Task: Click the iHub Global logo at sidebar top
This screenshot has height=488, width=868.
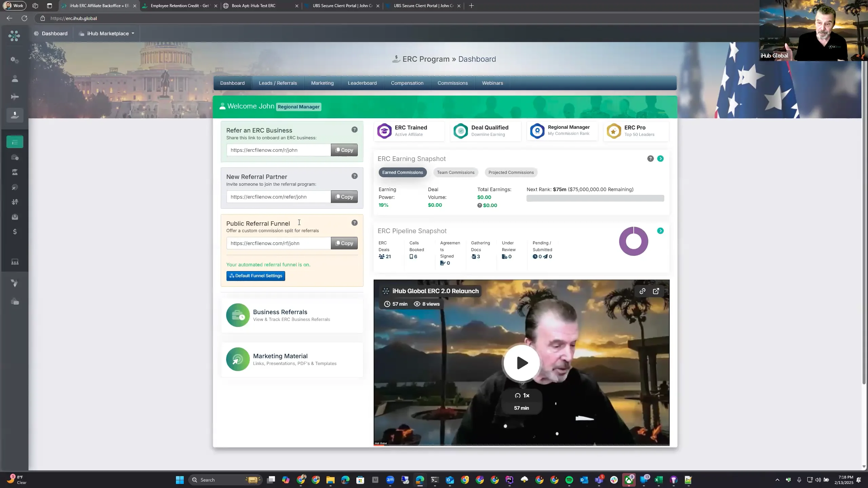Action: 14,36
